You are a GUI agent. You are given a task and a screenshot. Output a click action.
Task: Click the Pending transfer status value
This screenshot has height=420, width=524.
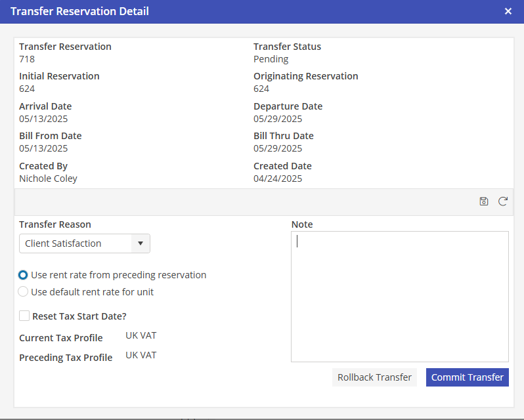[271, 59]
